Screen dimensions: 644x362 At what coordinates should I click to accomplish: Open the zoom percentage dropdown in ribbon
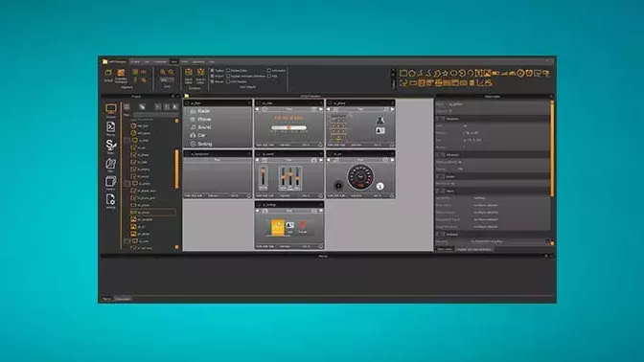click(x=167, y=79)
